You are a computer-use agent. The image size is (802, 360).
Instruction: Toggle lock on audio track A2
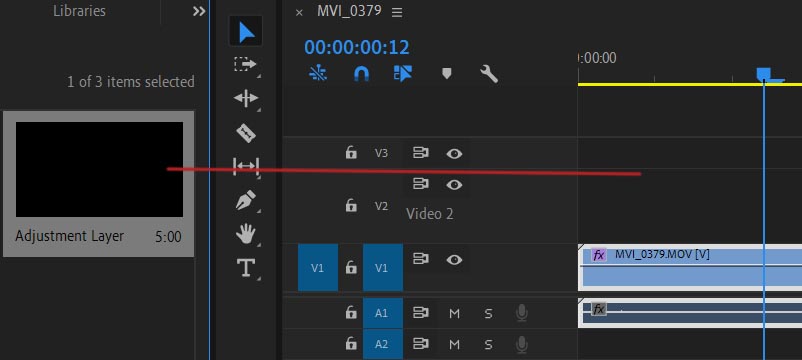tap(351, 344)
